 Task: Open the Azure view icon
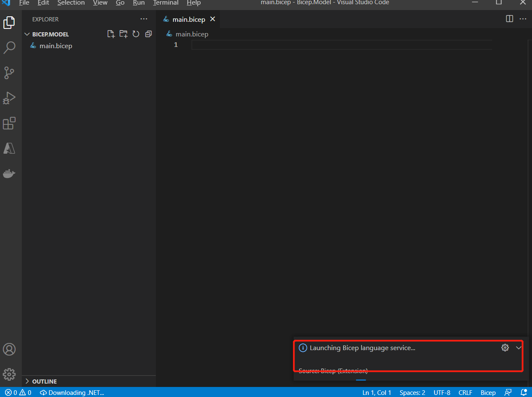[9, 148]
